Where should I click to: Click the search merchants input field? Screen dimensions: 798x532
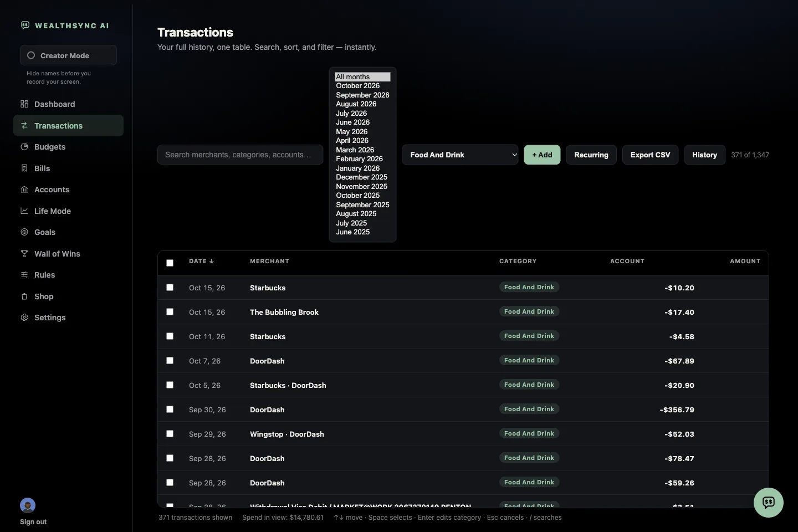click(x=241, y=155)
